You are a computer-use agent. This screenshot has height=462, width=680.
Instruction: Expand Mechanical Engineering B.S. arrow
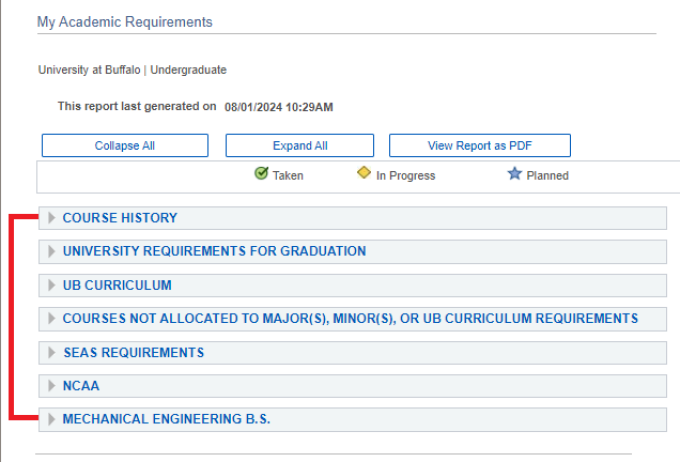pyautogui.click(x=52, y=419)
